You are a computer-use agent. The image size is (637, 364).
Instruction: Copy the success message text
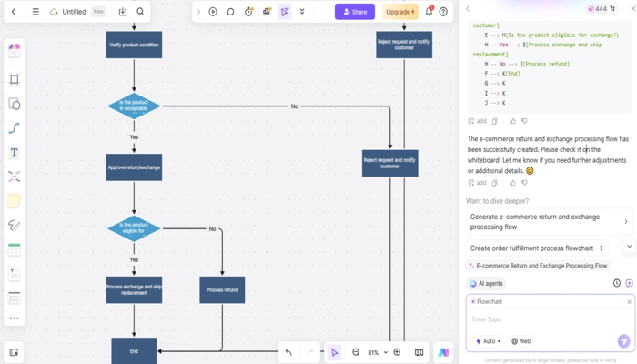(495, 183)
